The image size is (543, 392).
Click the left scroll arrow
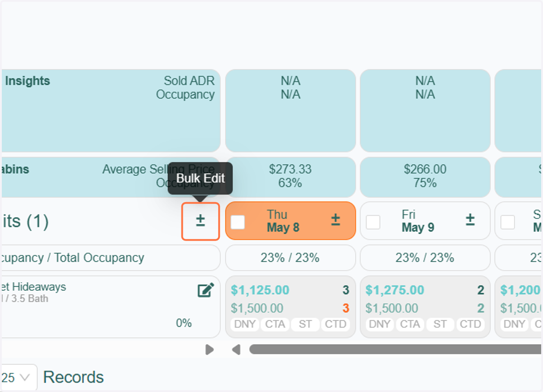[236, 349]
